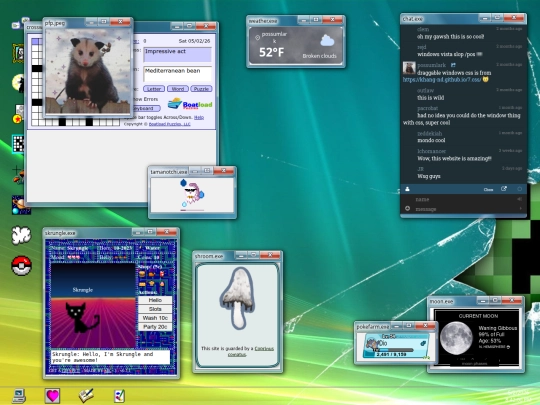
Task: Follow the Curious conatus link
Action: 255,351
